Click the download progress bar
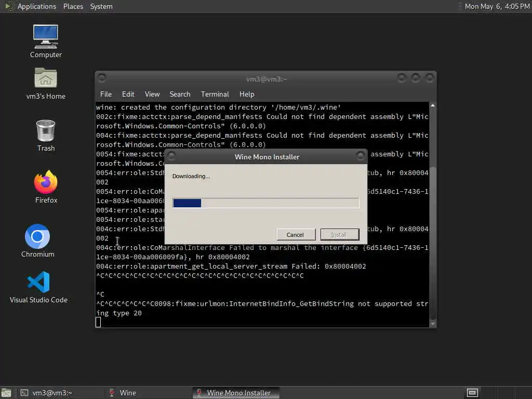Screen dimensions: 532x399 click(x=266, y=203)
